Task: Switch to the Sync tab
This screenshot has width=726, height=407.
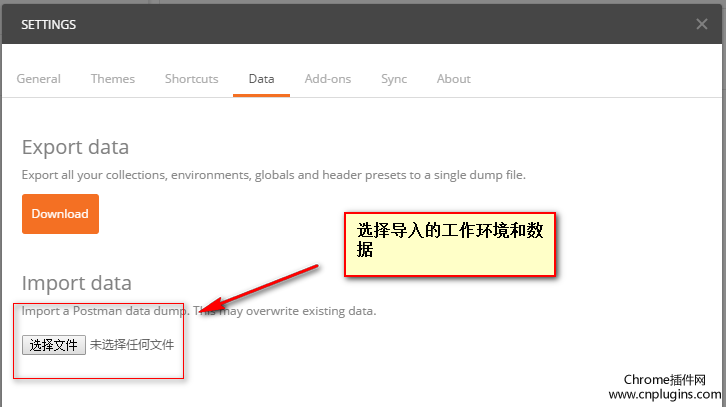Action: click(x=394, y=79)
